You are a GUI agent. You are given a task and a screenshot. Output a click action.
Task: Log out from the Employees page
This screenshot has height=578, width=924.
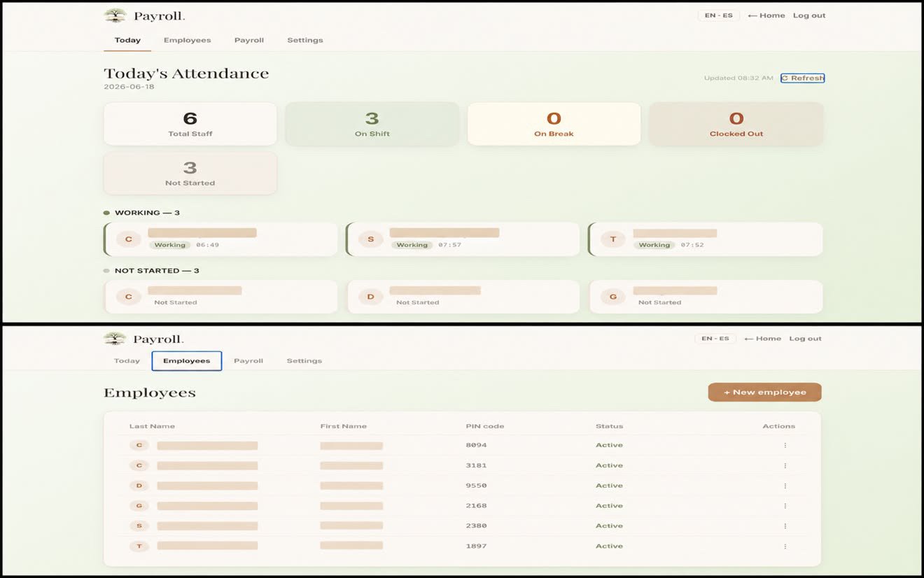tap(805, 339)
